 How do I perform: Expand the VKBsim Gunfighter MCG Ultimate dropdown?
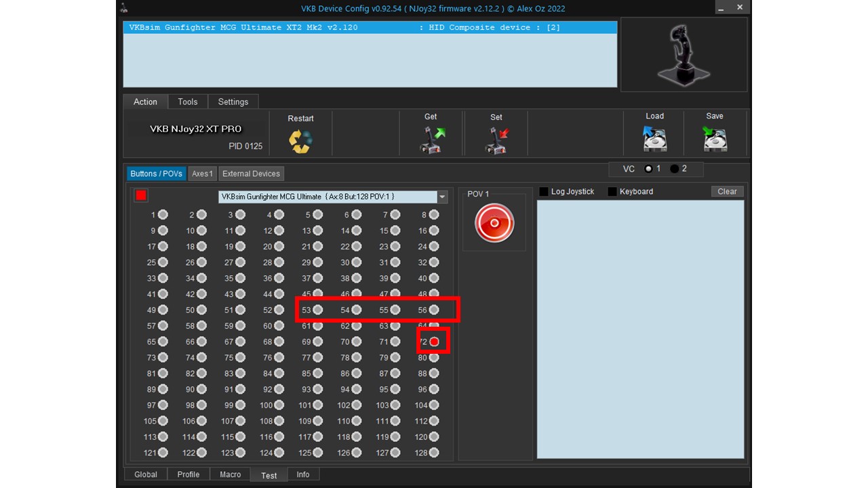point(442,197)
